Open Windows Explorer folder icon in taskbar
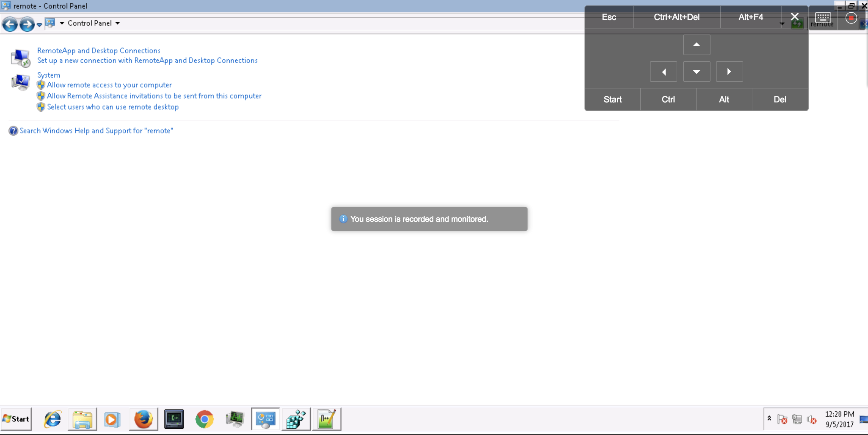The height and width of the screenshot is (435, 868). tap(82, 419)
